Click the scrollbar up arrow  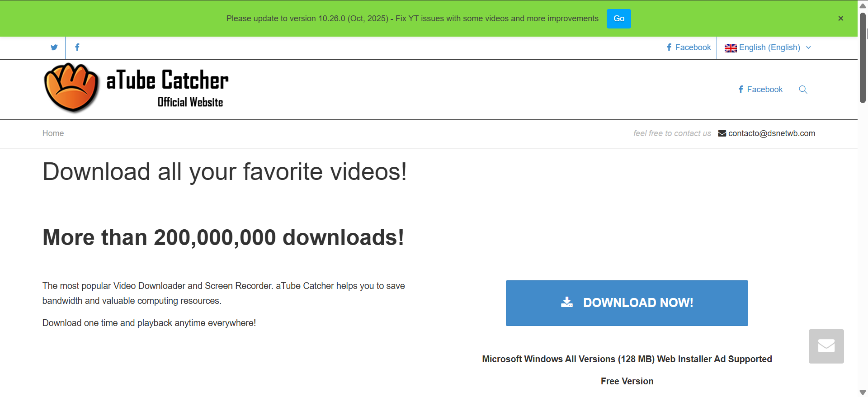coord(863,6)
